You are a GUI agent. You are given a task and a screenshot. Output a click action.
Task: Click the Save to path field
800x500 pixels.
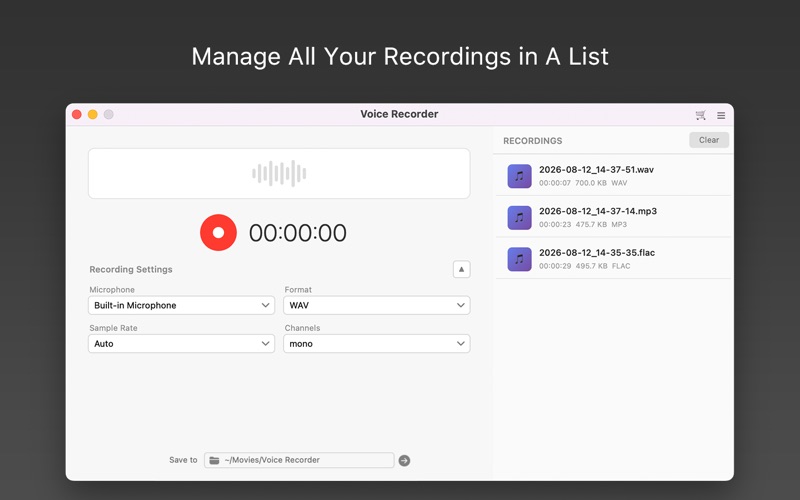299,460
